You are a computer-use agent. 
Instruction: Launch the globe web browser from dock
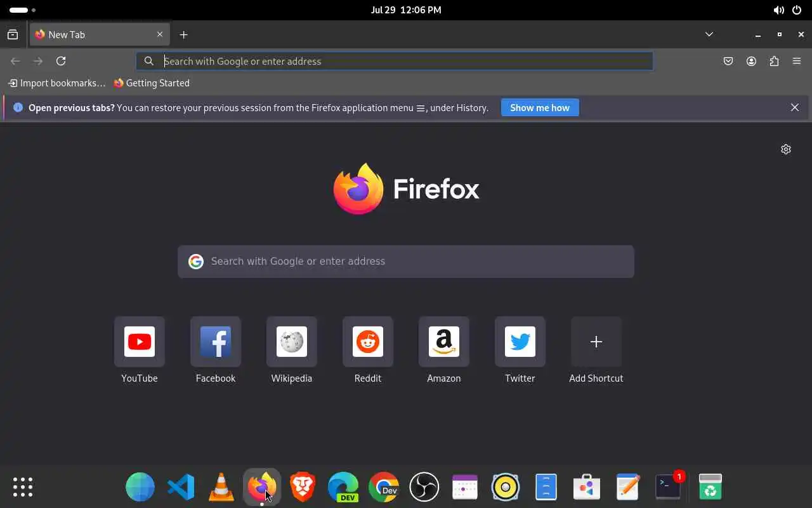click(x=140, y=487)
